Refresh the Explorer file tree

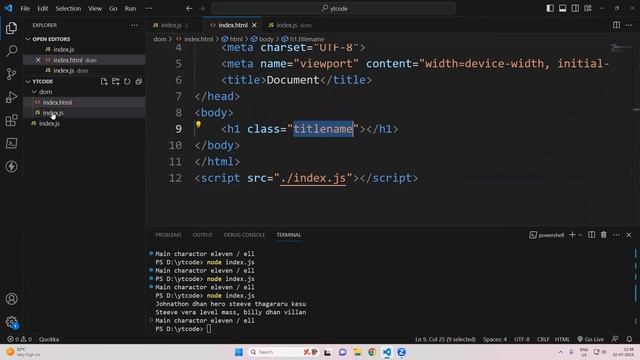[127, 82]
